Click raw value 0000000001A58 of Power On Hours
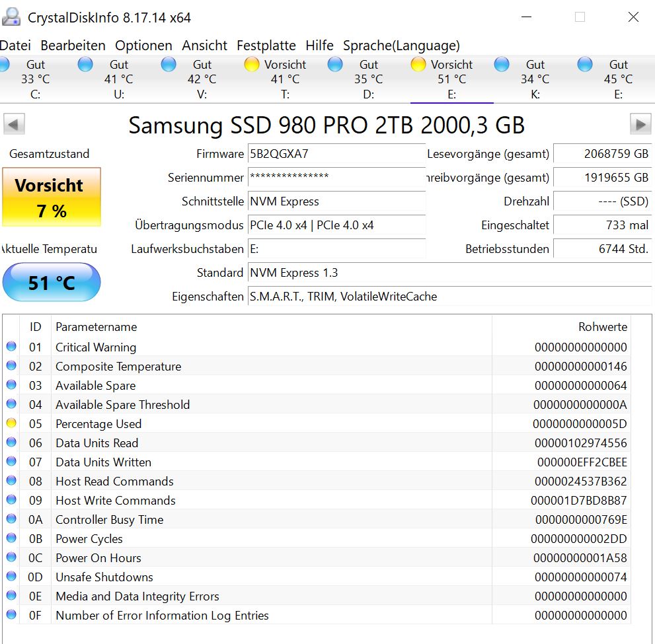This screenshot has width=655, height=644. tap(580, 558)
